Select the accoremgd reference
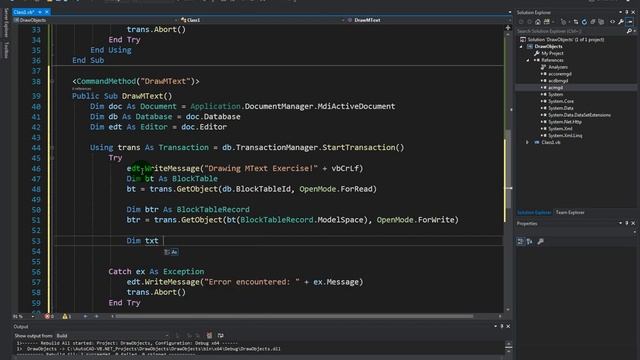 [x=560, y=74]
